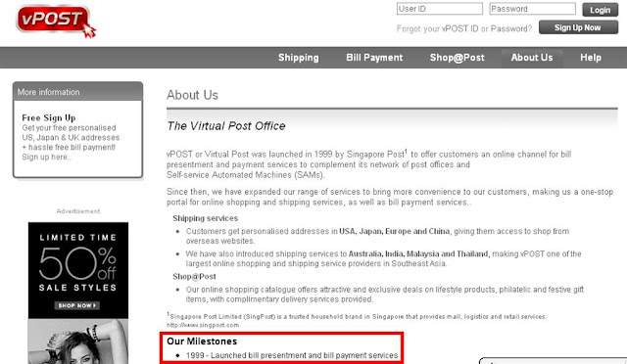Click 'The Virtual Post Office' heading

tap(226, 126)
